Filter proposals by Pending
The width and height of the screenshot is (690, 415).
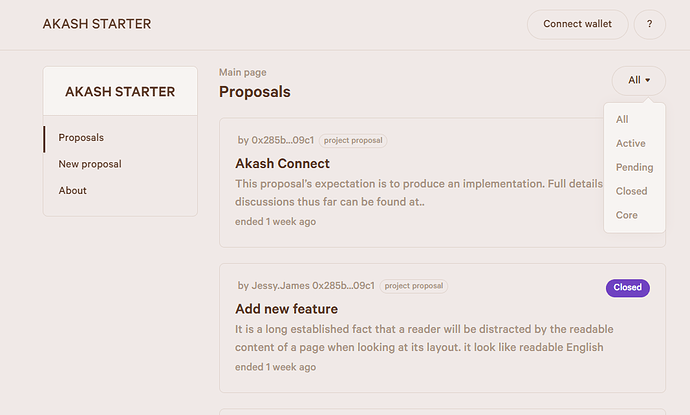pyautogui.click(x=634, y=168)
